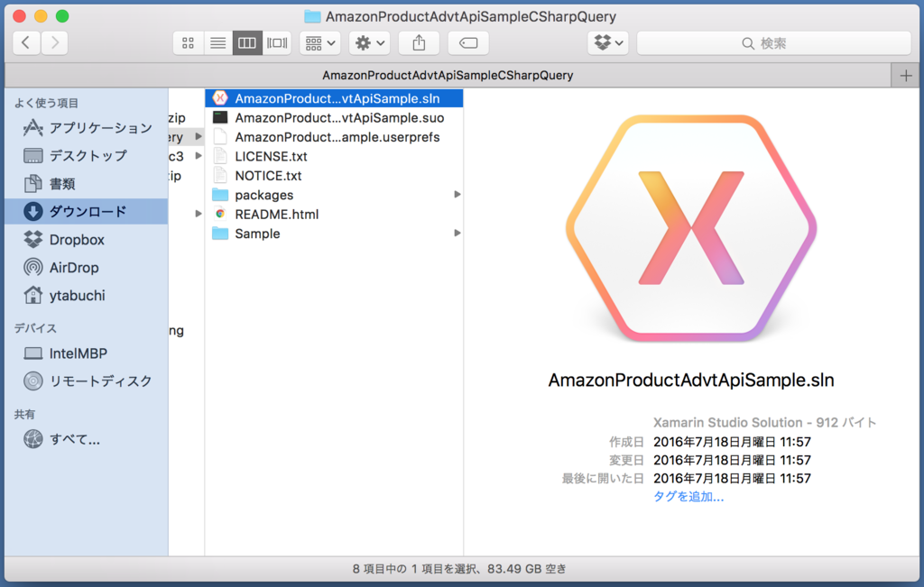Click the arrow beside the 'ery' folder
924x587 pixels.
pos(199,136)
